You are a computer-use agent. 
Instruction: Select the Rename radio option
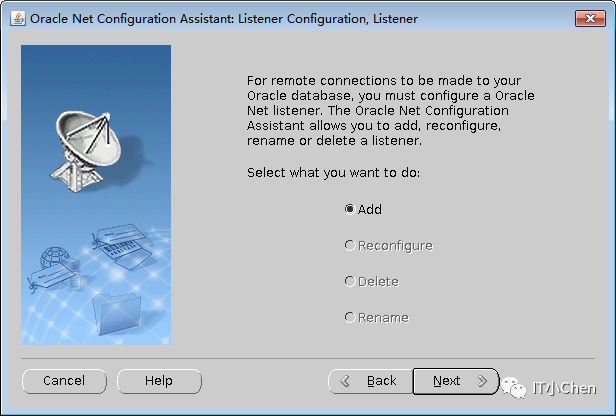pos(350,318)
